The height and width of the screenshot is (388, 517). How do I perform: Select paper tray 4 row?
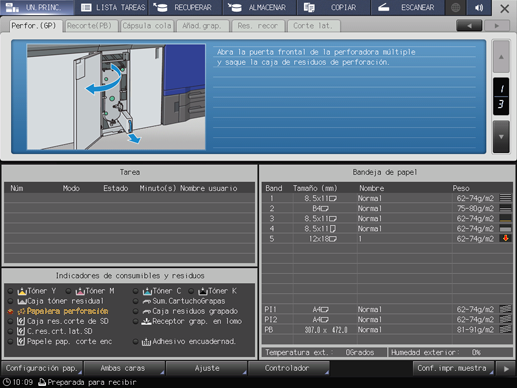point(387,229)
